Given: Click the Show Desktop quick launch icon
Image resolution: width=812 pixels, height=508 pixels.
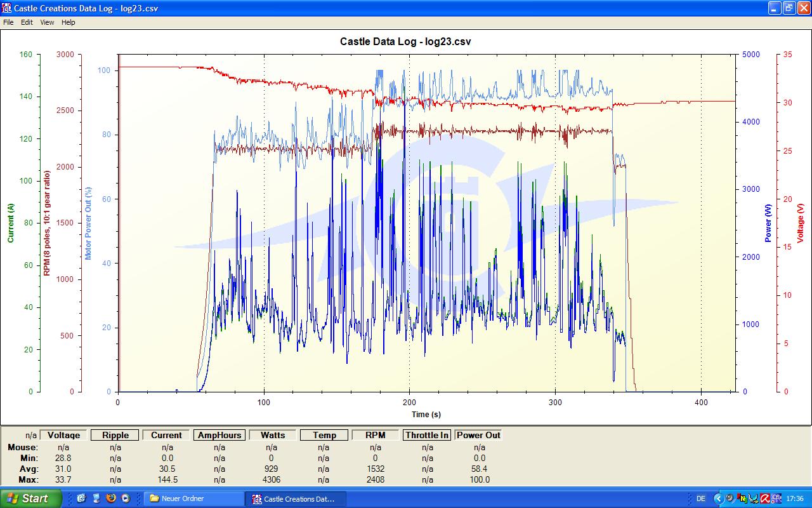Looking at the screenshot, I should pos(81,498).
